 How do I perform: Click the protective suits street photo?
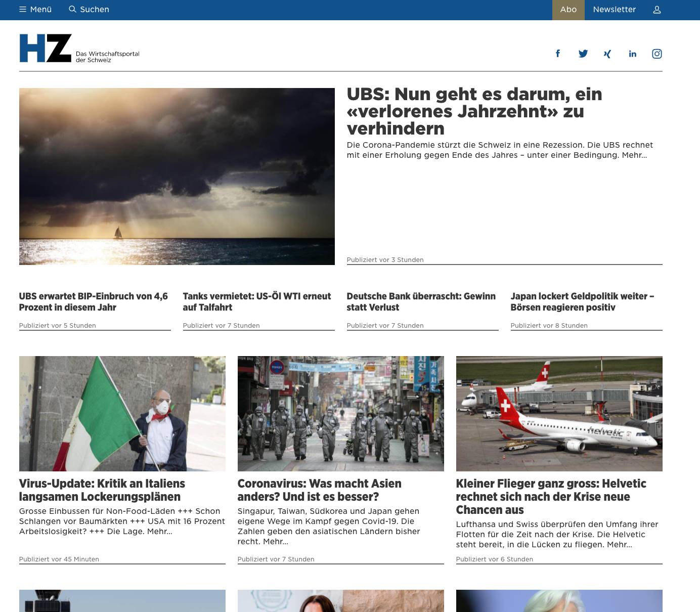(341, 414)
